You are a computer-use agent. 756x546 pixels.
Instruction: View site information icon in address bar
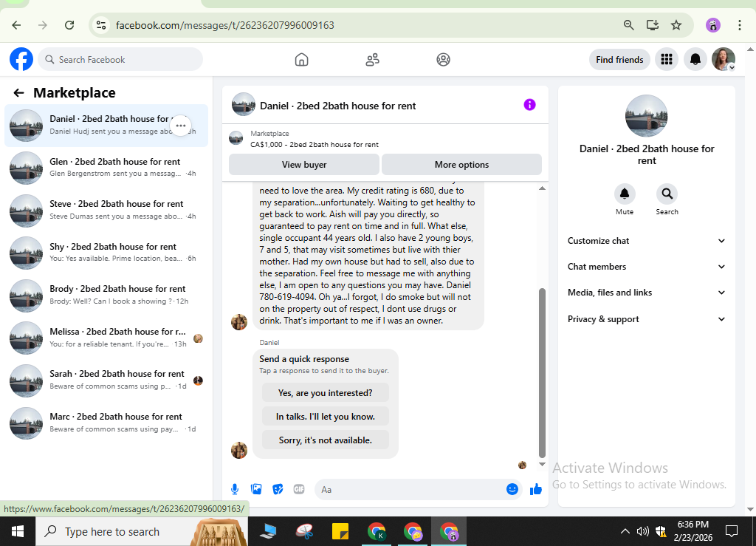coord(100,25)
